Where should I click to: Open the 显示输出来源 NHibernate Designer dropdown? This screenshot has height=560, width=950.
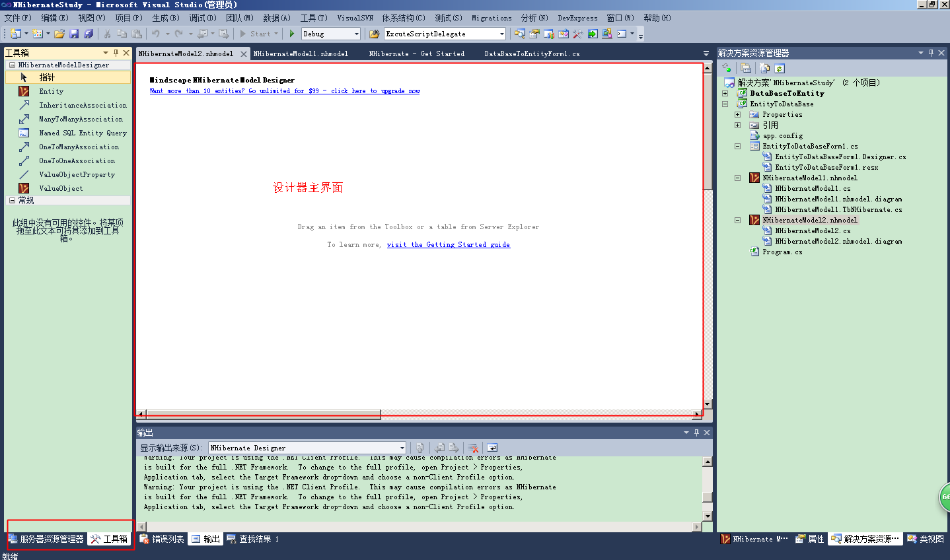coord(402,448)
